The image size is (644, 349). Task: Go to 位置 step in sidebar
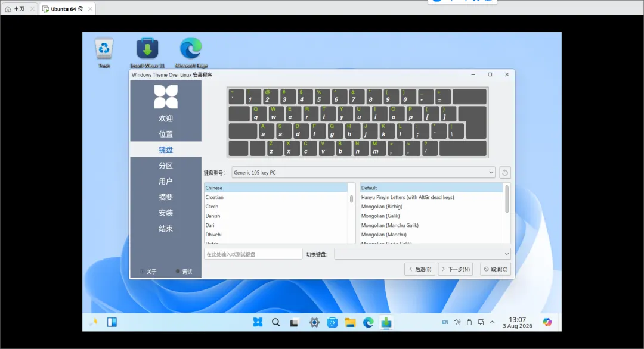click(x=166, y=134)
